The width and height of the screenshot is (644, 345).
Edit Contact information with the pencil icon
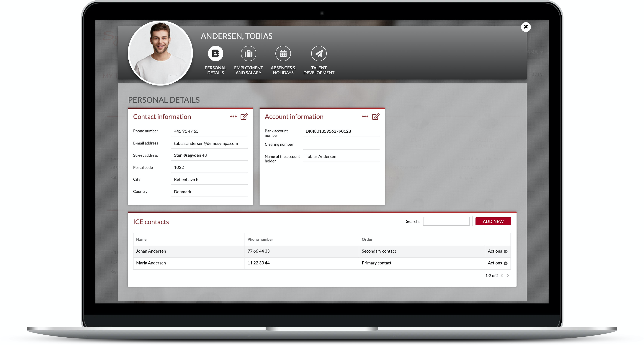244,117
